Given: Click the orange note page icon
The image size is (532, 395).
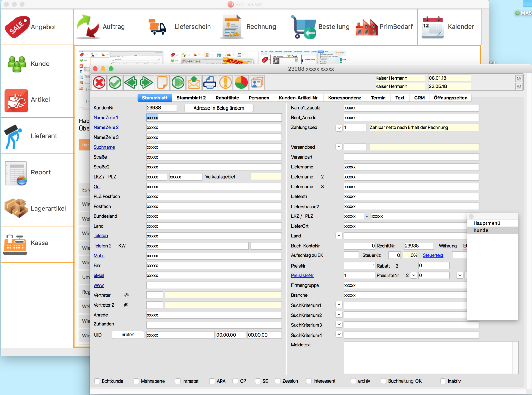Looking at the screenshot, I should click(x=162, y=83).
